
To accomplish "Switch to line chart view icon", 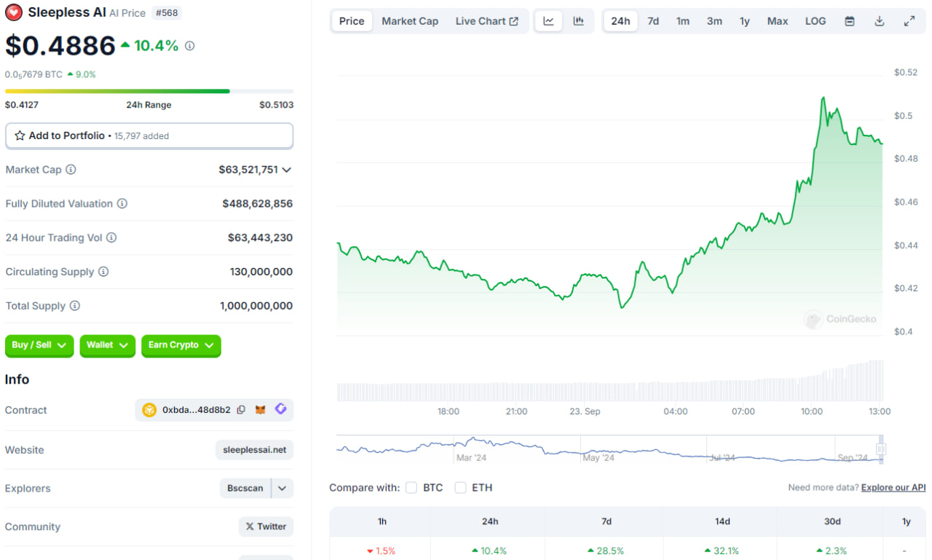I will pos(549,21).
